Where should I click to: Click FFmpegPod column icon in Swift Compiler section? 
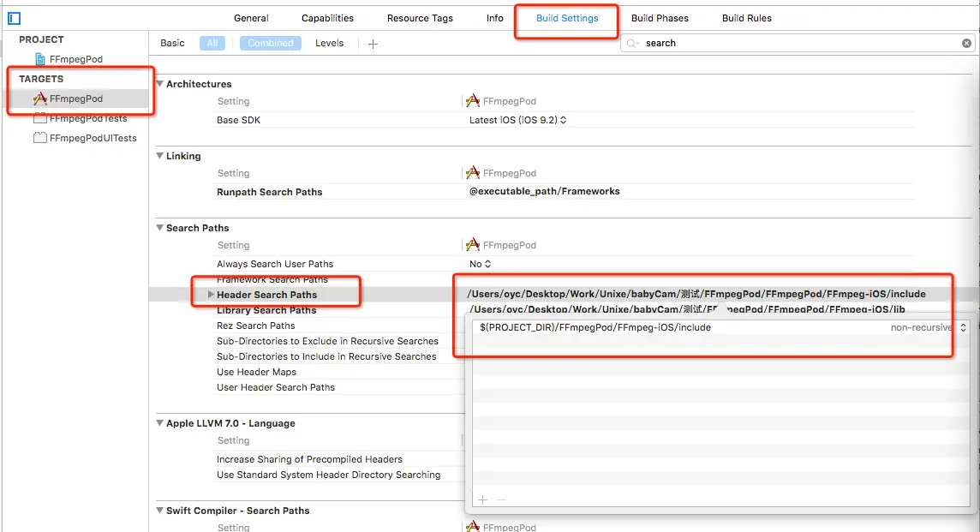coord(473,527)
